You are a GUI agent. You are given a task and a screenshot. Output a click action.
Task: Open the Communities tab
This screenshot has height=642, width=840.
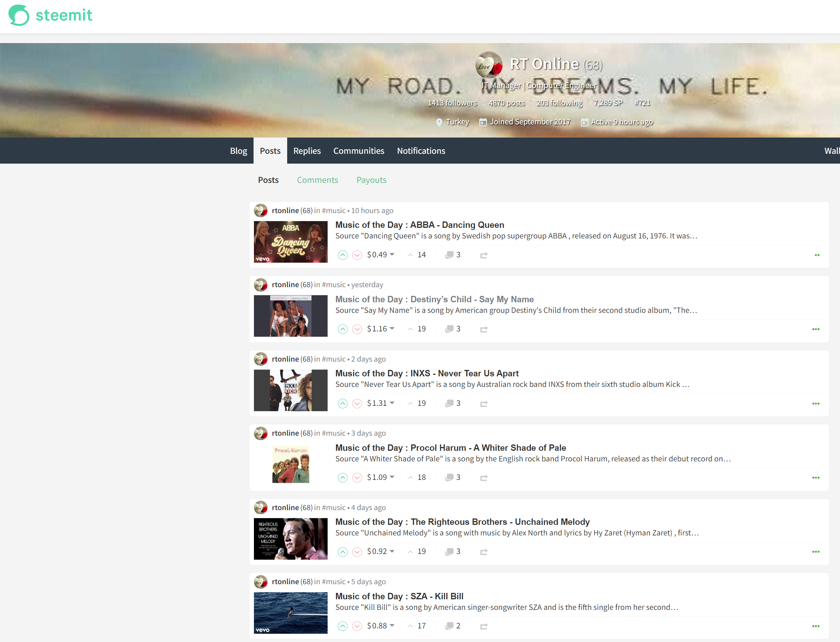(359, 151)
